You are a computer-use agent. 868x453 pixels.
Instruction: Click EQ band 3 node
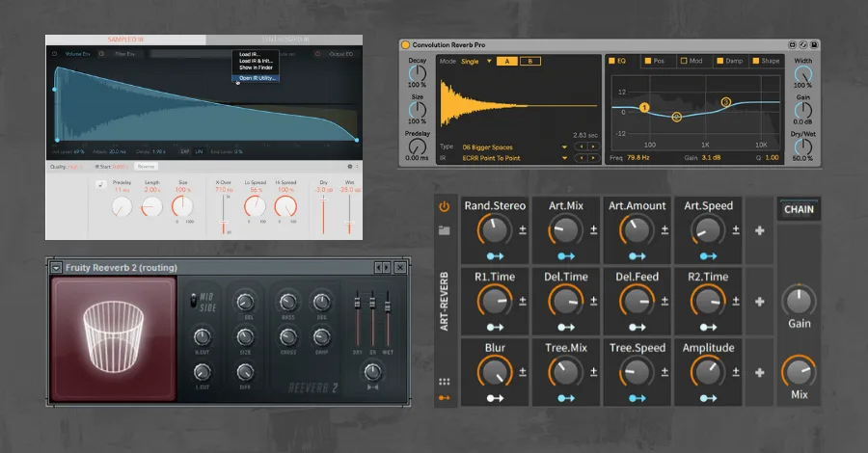725,102
